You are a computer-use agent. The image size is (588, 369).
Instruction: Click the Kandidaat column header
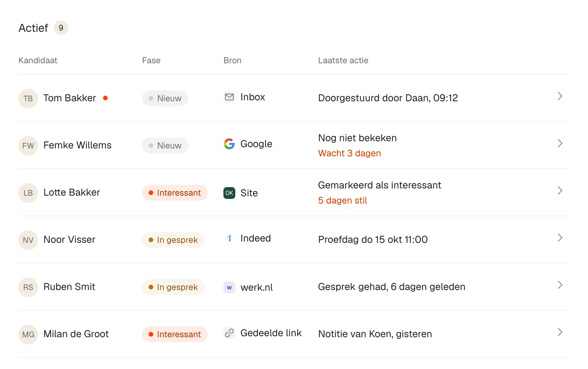tap(38, 60)
